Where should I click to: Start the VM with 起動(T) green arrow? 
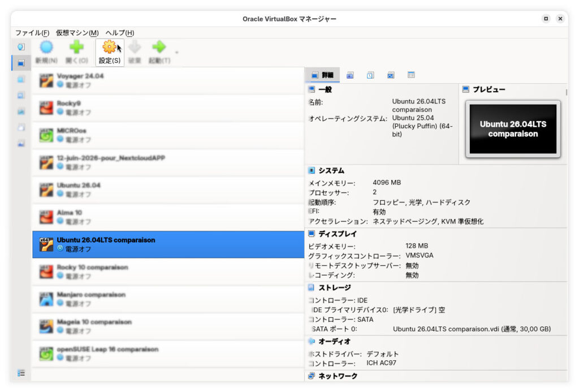click(x=159, y=53)
